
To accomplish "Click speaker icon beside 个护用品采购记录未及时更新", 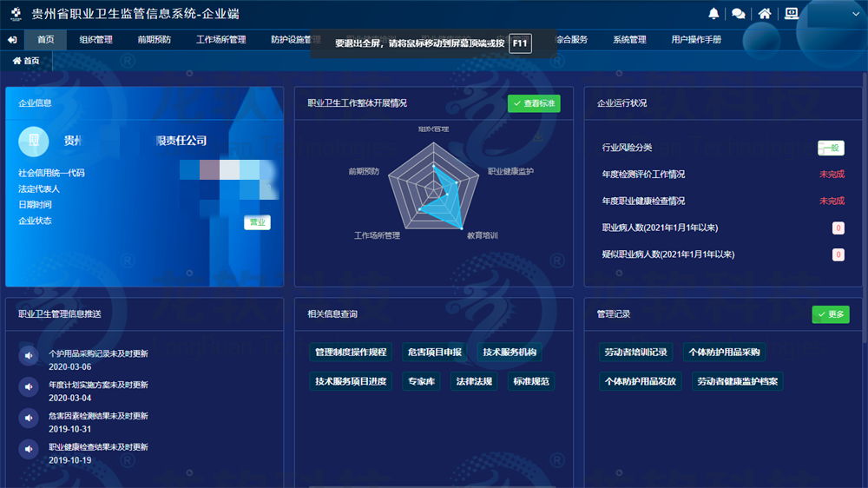I will tap(29, 355).
